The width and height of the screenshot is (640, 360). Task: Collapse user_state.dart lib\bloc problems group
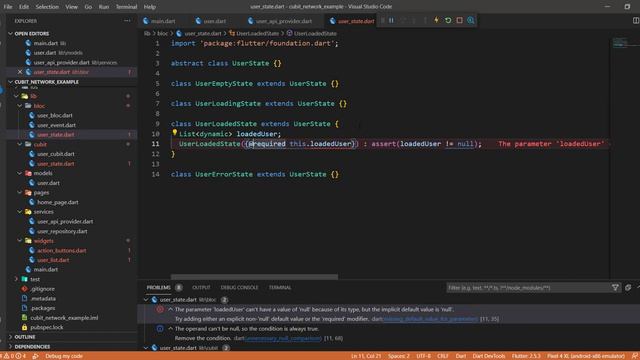click(146, 300)
